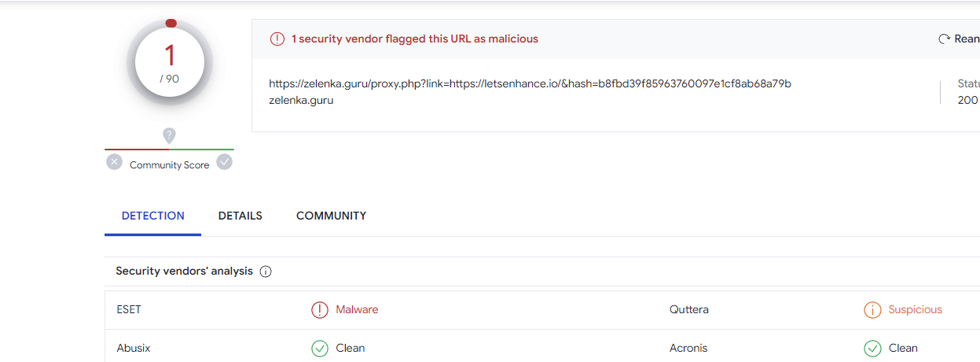This screenshot has height=362, width=980.
Task: Click the orange Suspicious result label
Action: [915, 310]
